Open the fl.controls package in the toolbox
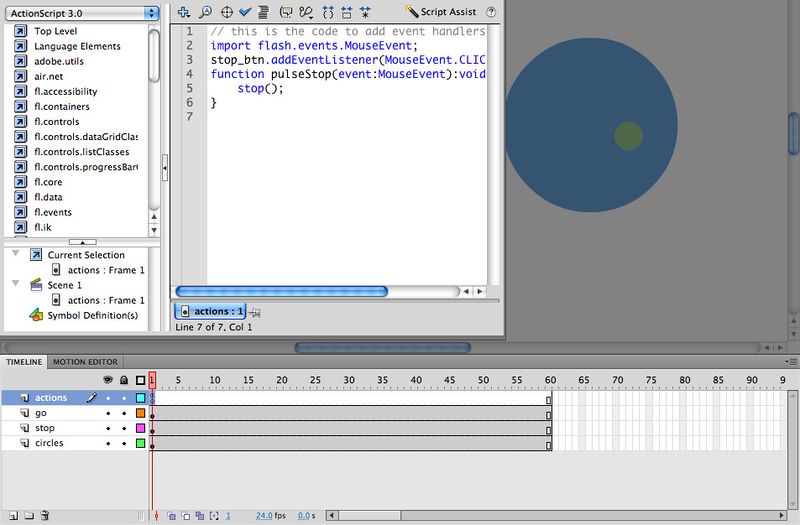The width and height of the screenshot is (800, 525). tap(56, 122)
